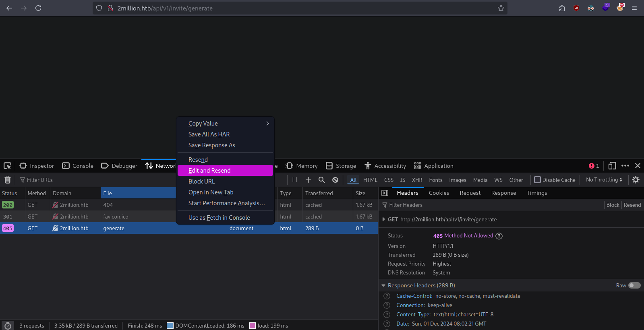Screen dimensions: 644x330
Task: Clear the network log with trash icon
Action: 7,180
